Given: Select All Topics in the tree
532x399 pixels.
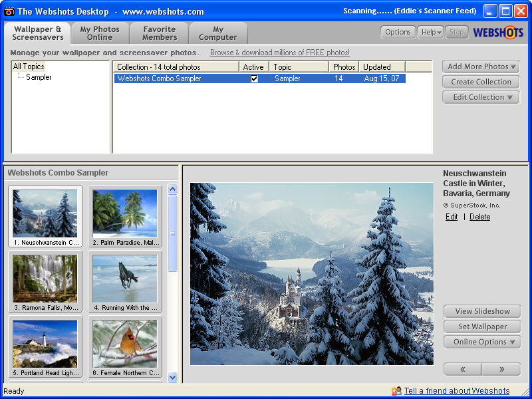Looking at the screenshot, I should click(x=29, y=66).
